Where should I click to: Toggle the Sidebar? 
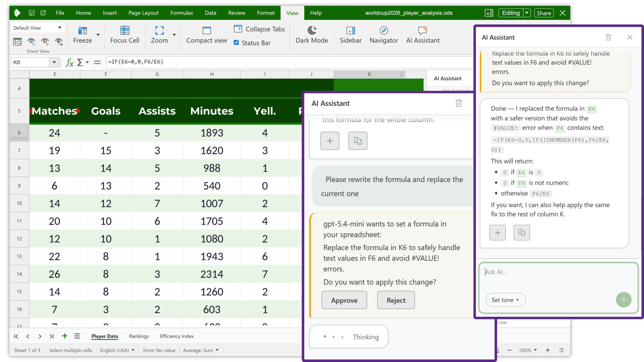pyautogui.click(x=351, y=35)
